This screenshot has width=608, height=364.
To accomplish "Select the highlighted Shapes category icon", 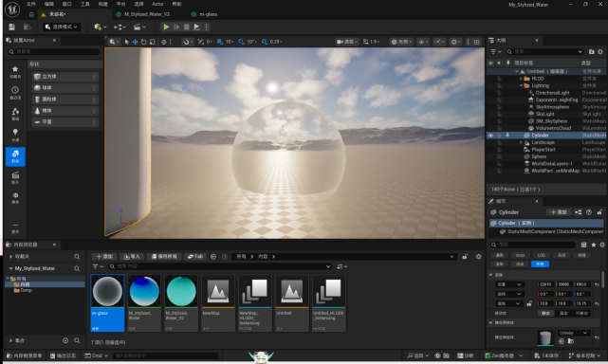I will click(15, 156).
